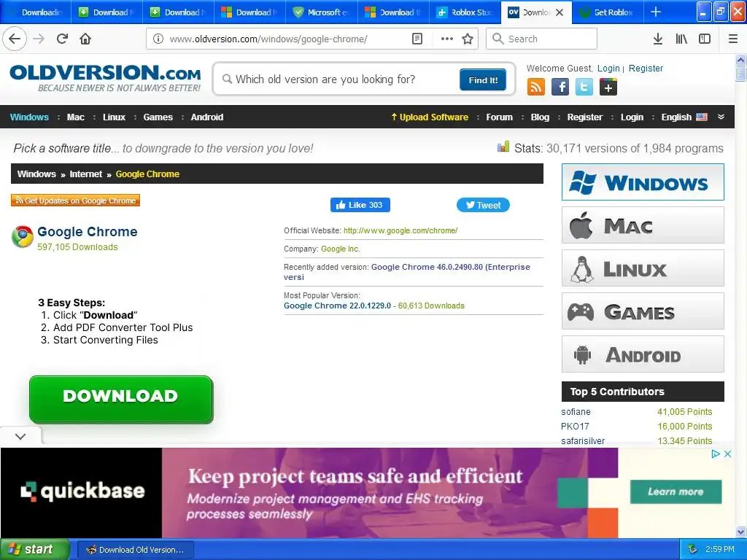747x560 pixels.
Task: Switch to the Microsoft tab
Action: (x=322, y=12)
